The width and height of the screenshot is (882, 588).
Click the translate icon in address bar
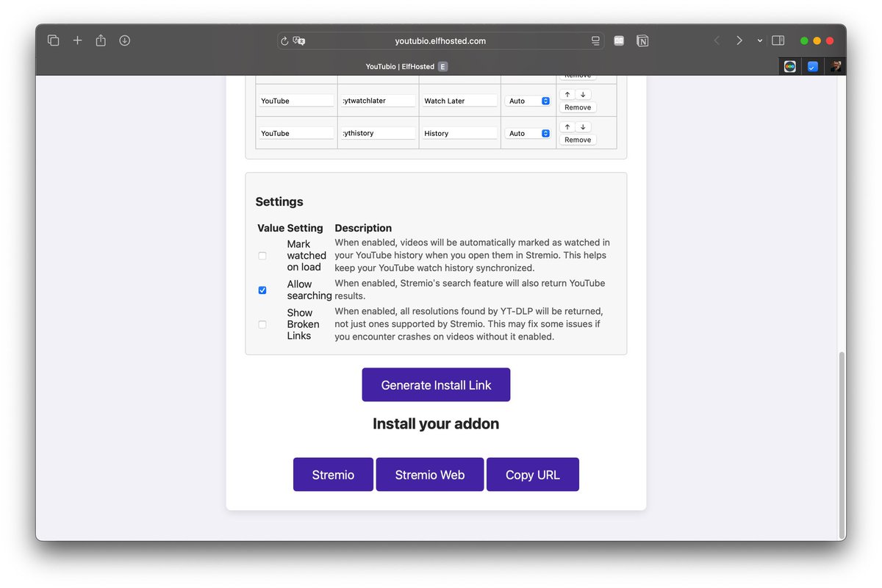[298, 41]
